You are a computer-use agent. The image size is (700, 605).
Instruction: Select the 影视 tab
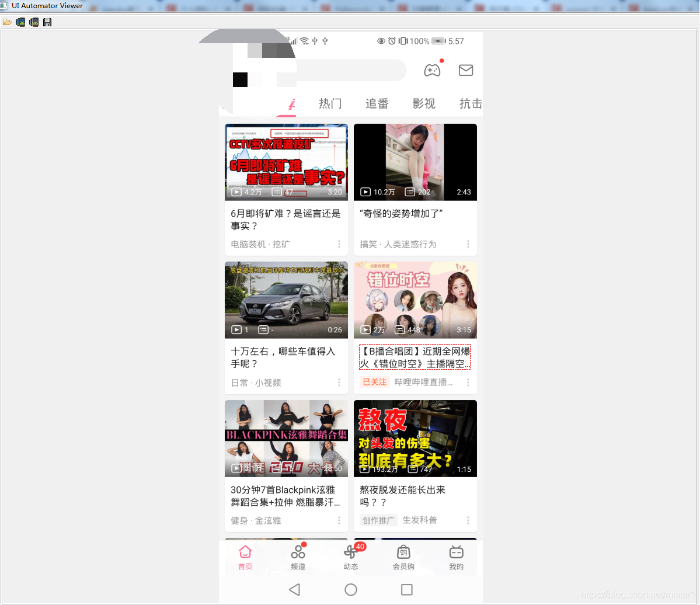click(424, 103)
